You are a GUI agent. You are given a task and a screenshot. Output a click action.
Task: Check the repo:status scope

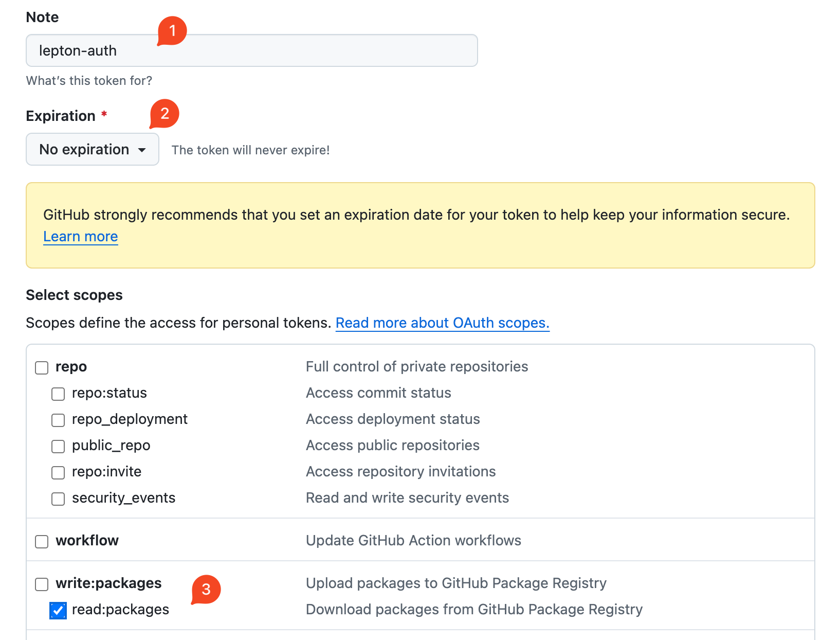pos(58,394)
